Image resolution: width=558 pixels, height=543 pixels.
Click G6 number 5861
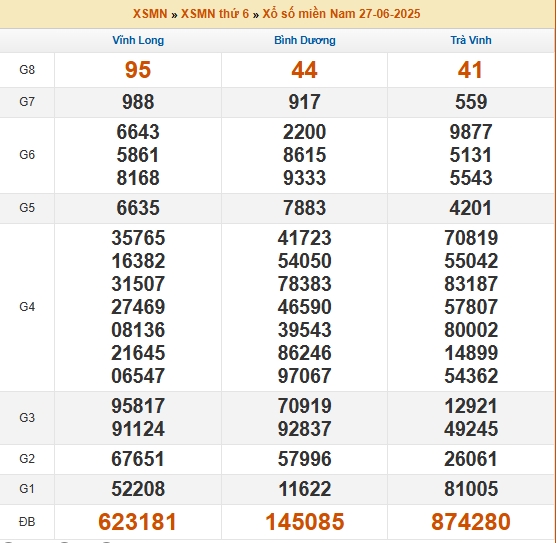[138, 155]
